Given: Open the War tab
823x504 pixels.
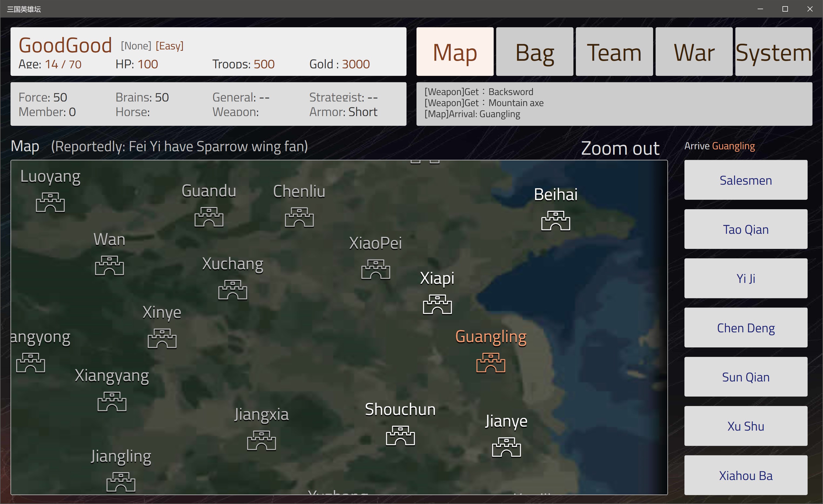Looking at the screenshot, I should [x=694, y=52].
